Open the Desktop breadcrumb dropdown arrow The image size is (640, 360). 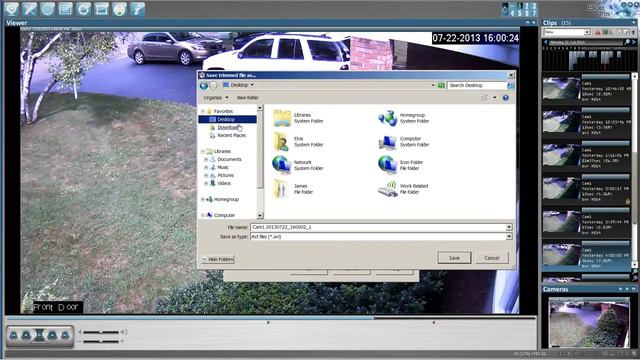(252, 85)
